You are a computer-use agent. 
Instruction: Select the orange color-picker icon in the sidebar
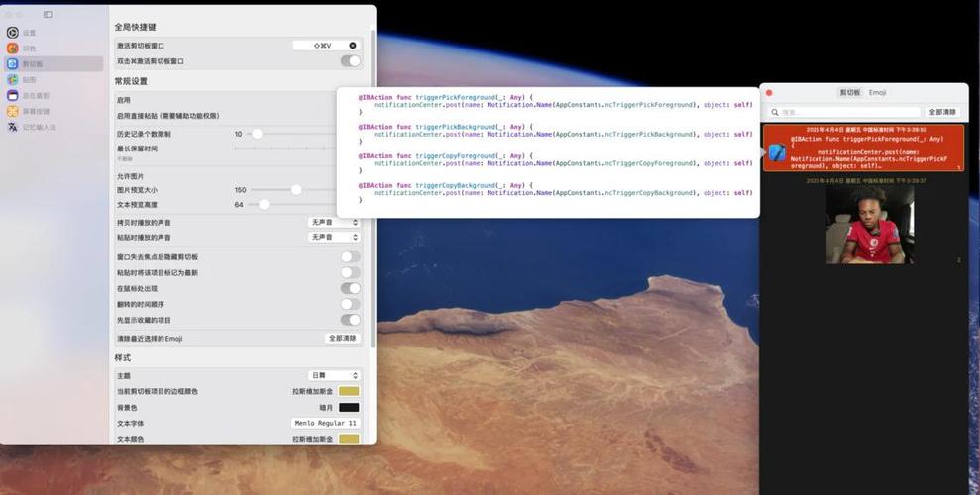(x=13, y=49)
